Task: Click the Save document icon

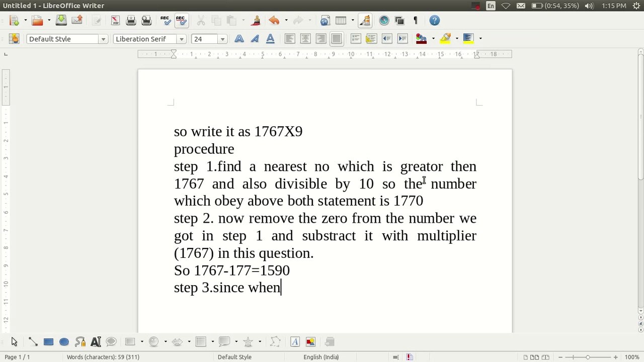Action: pos(61,21)
